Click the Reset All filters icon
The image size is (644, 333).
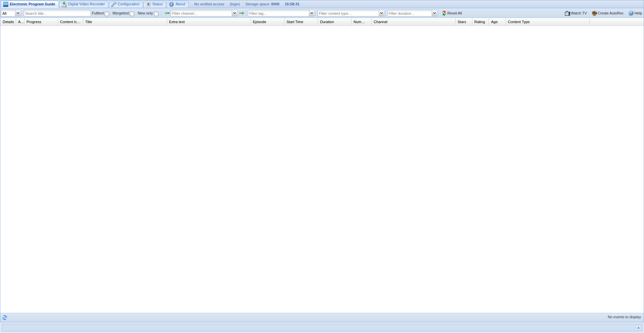point(444,13)
